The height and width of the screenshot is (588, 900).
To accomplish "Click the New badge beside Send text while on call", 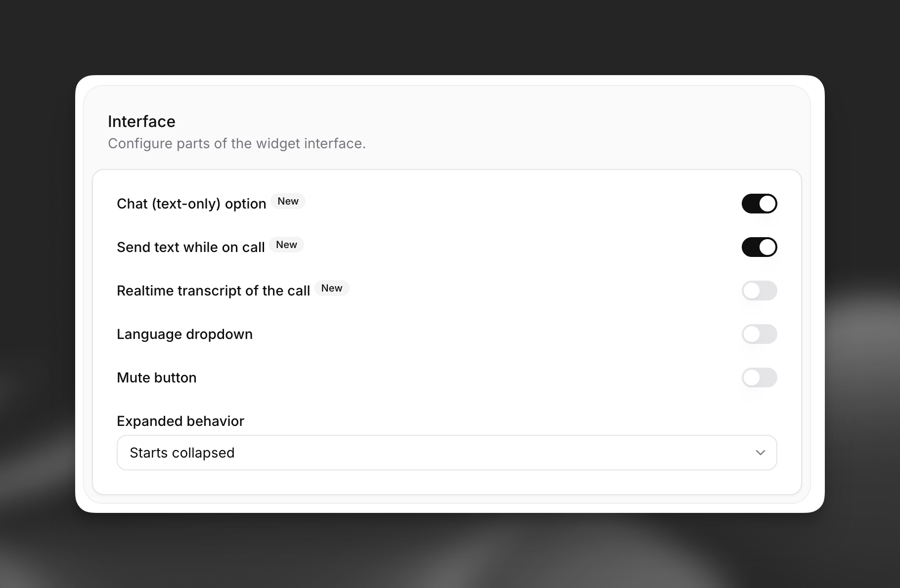I will click(287, 245).
